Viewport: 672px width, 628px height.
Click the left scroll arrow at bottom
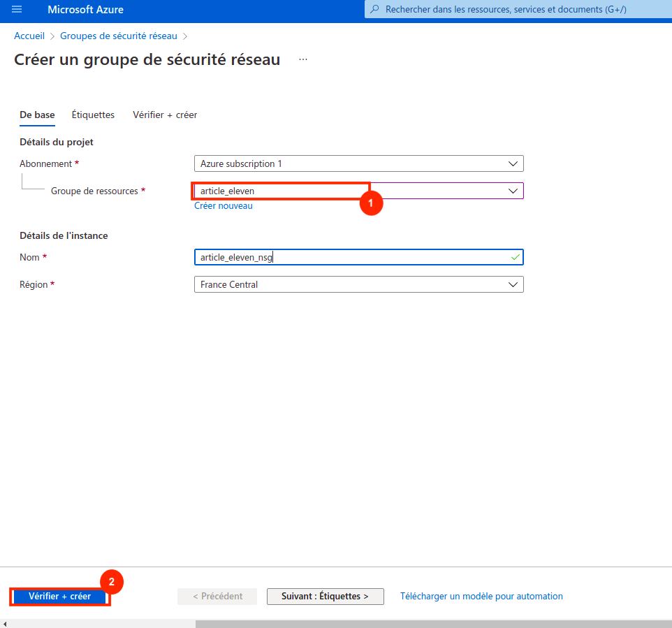pos(6,624)
